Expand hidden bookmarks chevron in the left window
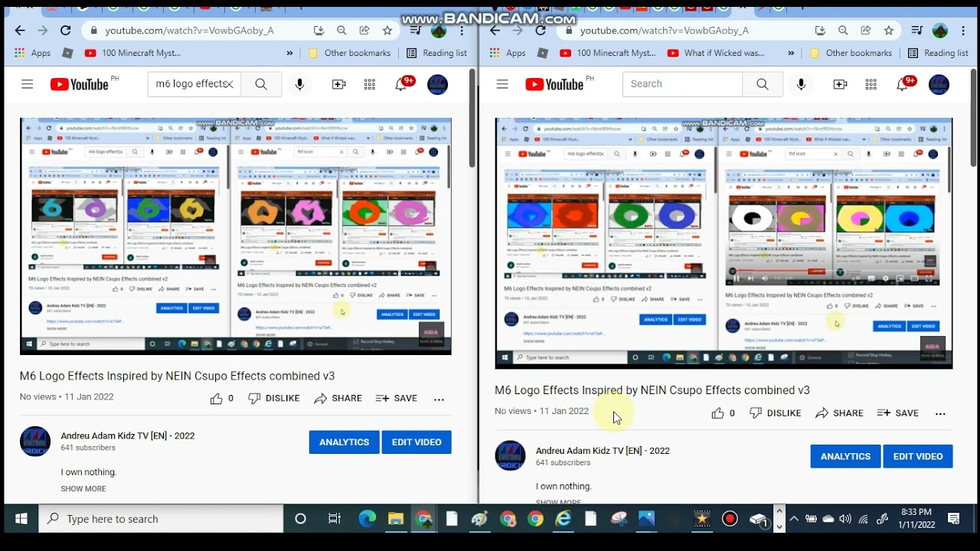Viewport: 980px width, 551px height. pyautogui.click(x=289, y=54)
